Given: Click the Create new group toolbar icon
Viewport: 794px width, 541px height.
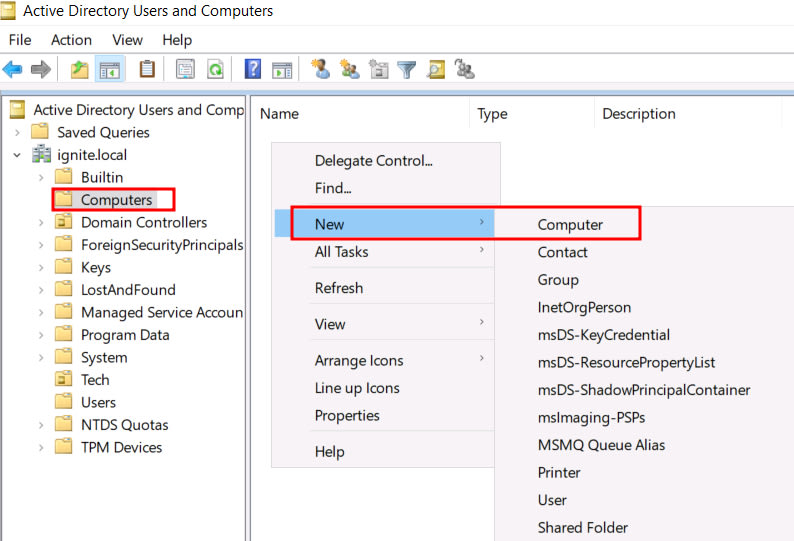Looking at the screenshot, I should (x=350, y=70).
